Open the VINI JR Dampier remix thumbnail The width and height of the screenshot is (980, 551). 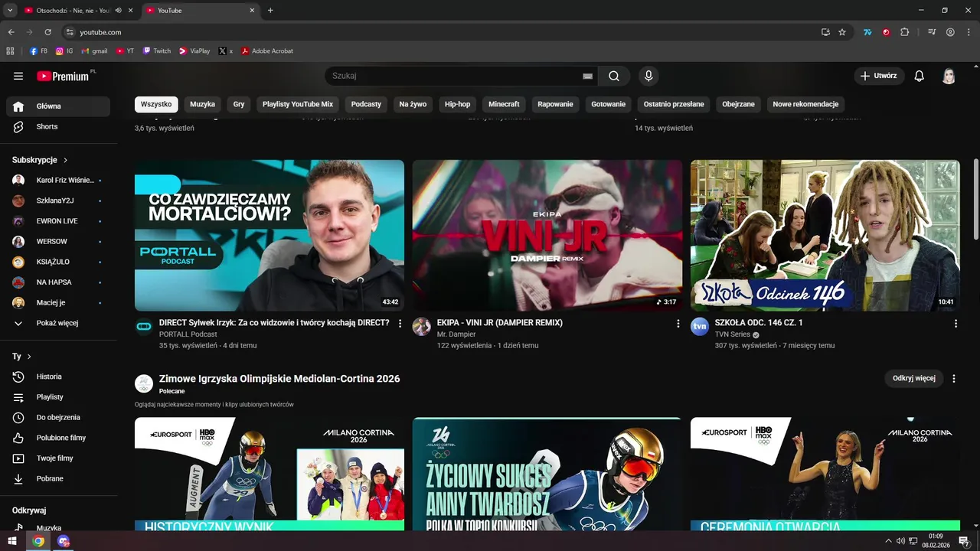click(x=547, y=235)
